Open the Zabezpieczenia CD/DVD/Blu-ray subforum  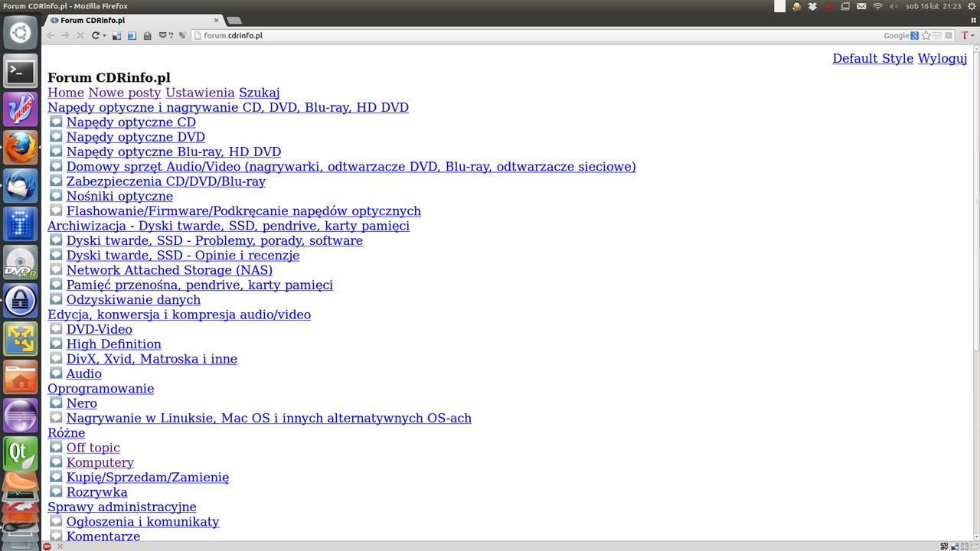[166, 181]
